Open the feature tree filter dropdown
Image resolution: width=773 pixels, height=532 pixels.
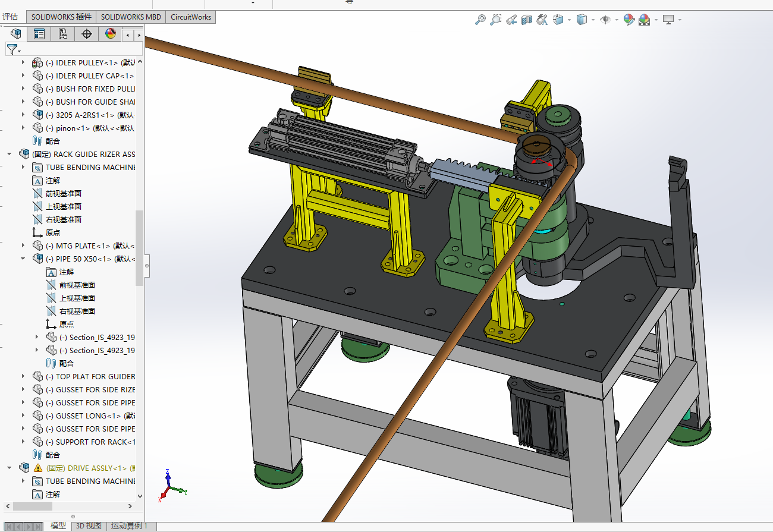pos(13,49)
